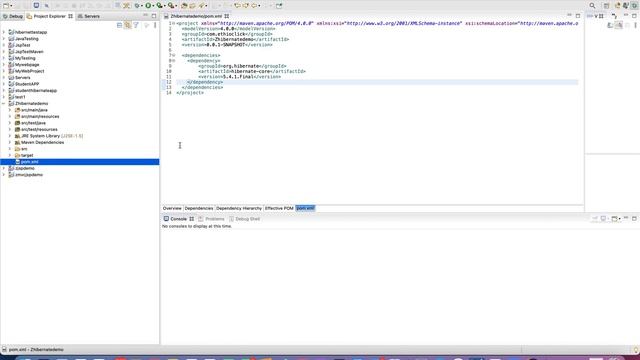This screenshot has height=360, width=640.
Task: Switch to the Java EE perspective icon
Action: (617, 5)
